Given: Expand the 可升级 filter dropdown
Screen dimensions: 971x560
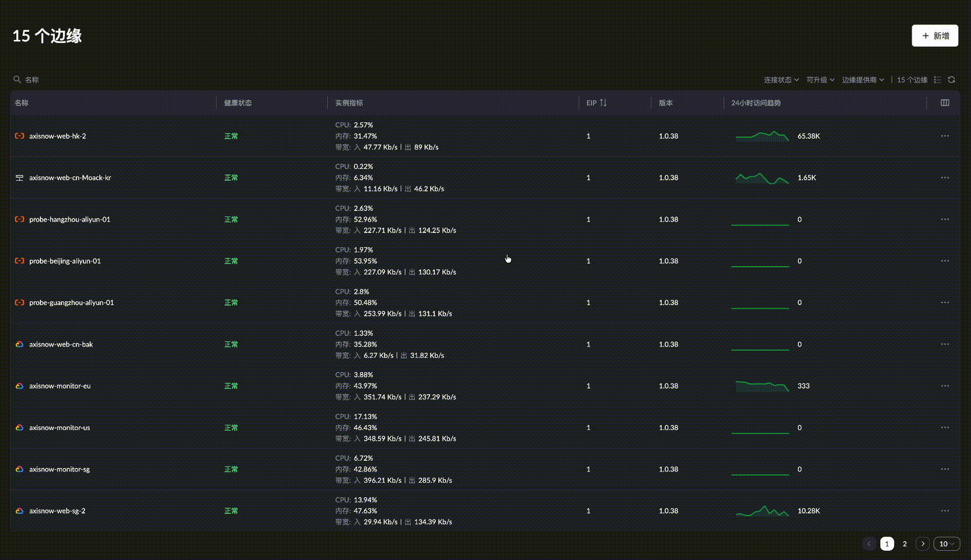Looking at the screenshot, I should pos(820,80).
